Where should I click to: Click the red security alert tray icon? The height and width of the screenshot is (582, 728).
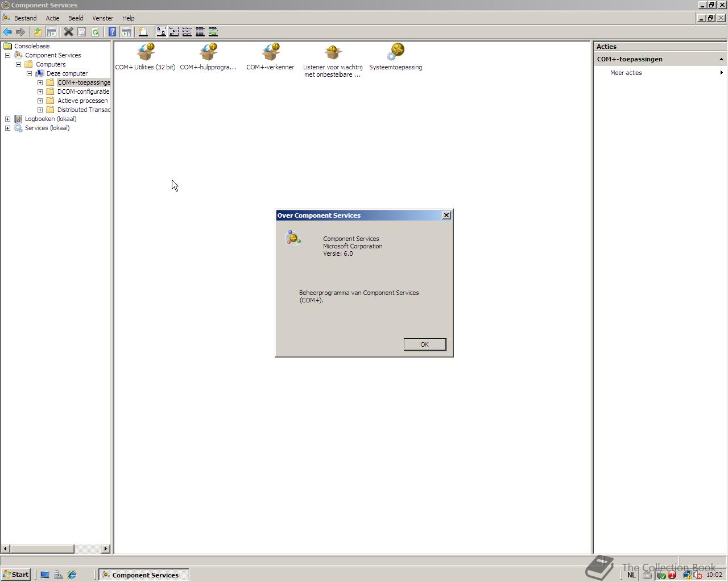(672, 575)
